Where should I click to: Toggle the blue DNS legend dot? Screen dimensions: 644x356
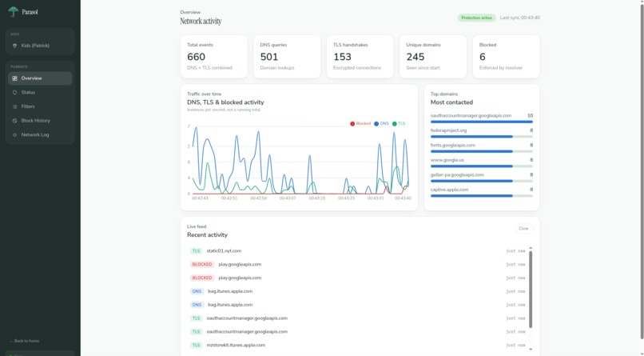click(x=376, y=124)
